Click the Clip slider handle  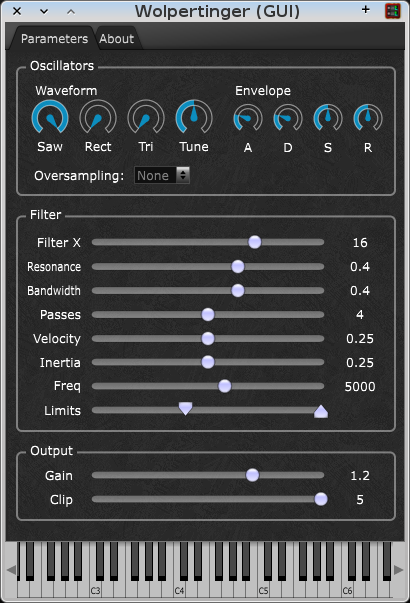[321, 499]
